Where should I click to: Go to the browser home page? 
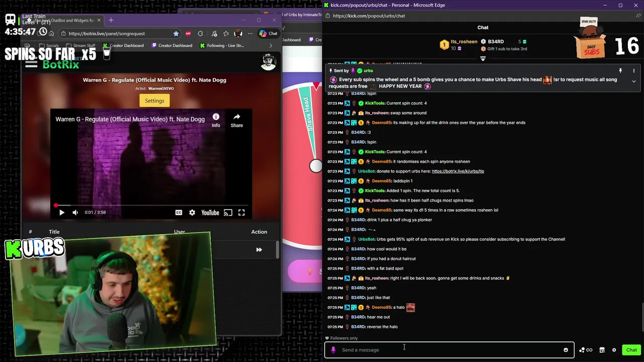pyautogui.click(x=51, y=34)
